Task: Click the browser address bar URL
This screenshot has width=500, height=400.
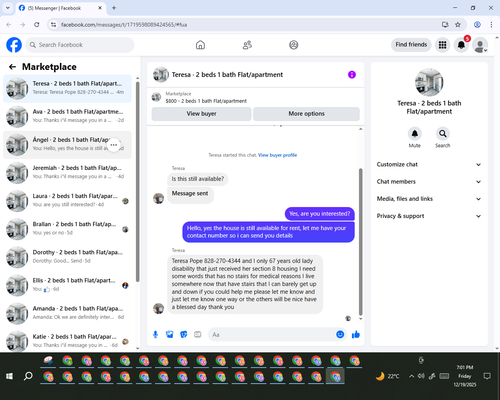Action: click(124, 25)
